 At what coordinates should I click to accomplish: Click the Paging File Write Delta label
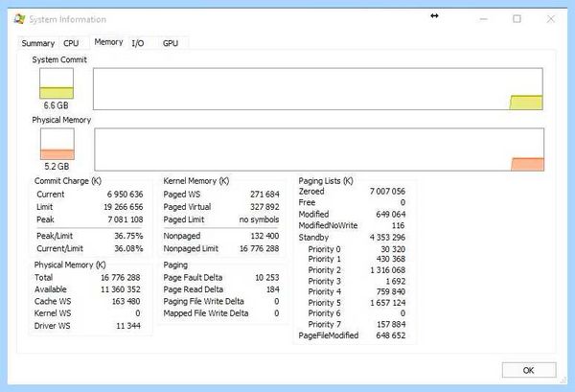203,301
